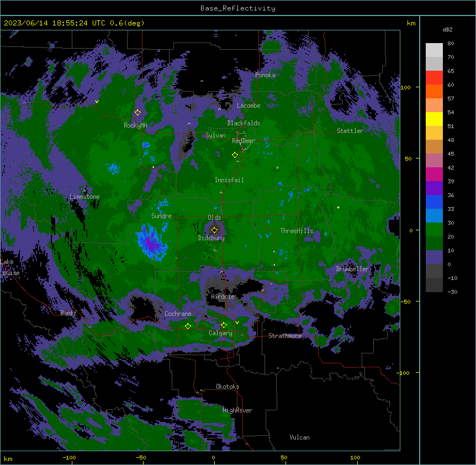
Task: Select the yellow diamond marker between Olds and Didsbury
Action: pos(214,230)
